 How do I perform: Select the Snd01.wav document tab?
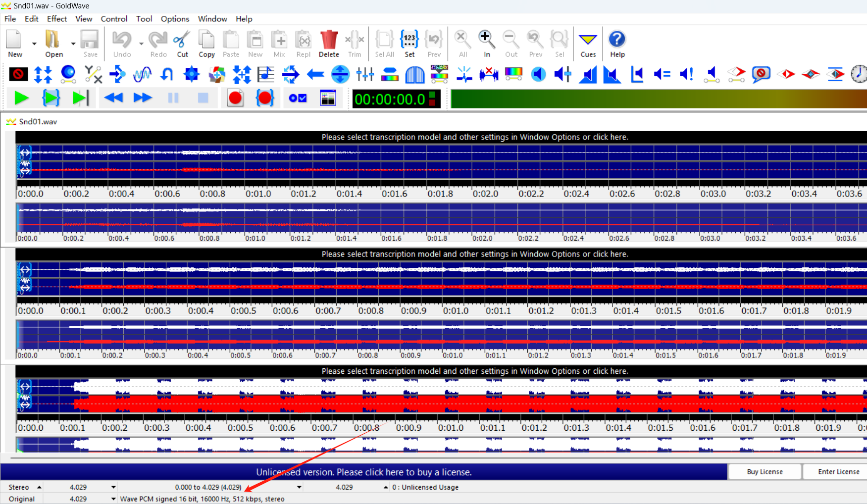(x=32, y=122)
